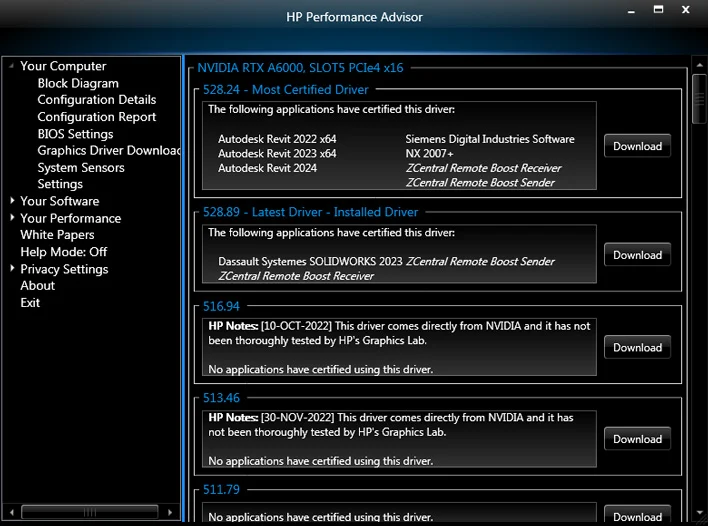Download driver 528.24 Most Certified

click(x=637, y=146)
